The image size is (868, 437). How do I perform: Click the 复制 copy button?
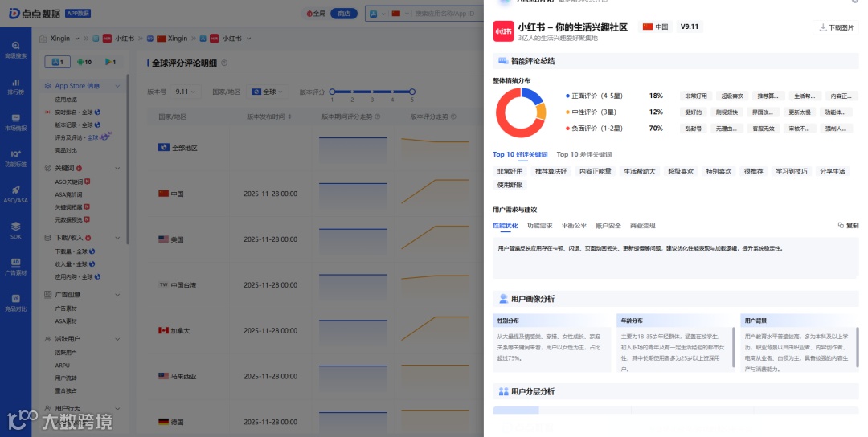pos(848,225)
